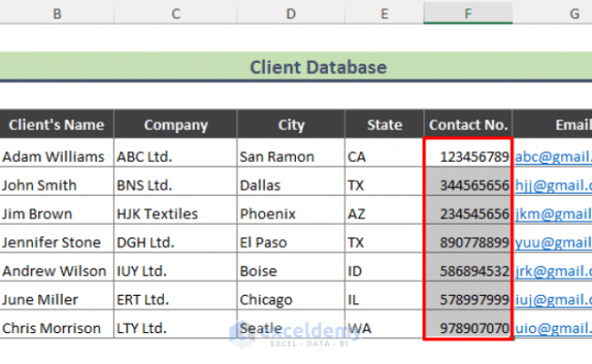This screenshot has width=592, height=364.
Task: Select the cell IUY Ltd.
Action: [x=176, y=267]
